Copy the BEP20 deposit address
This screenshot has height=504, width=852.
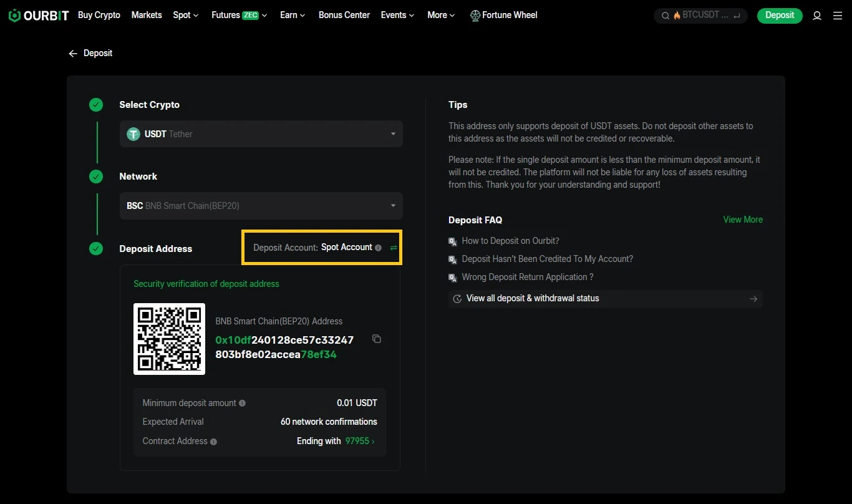tap(376, 339)
